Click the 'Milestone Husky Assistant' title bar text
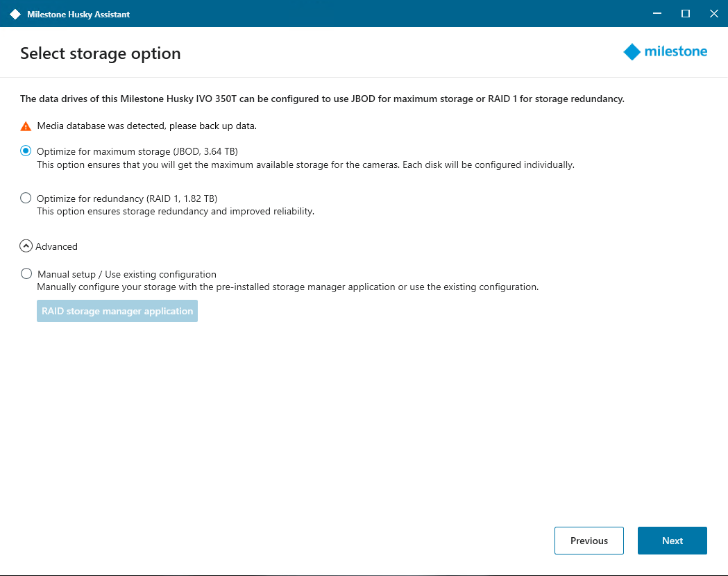Viewport: 728px width, 576px height. tap(78, 14)
